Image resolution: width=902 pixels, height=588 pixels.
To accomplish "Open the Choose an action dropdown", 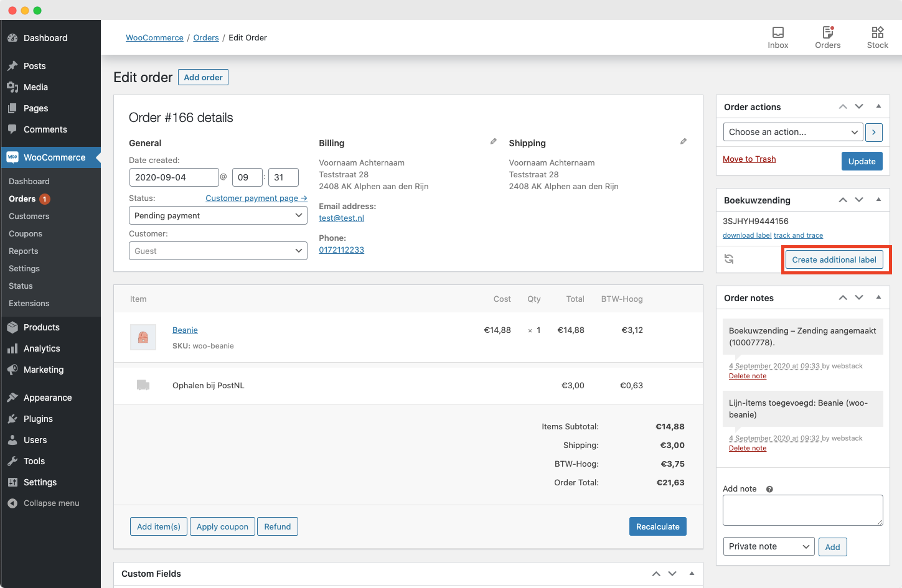I will point(793,132).
